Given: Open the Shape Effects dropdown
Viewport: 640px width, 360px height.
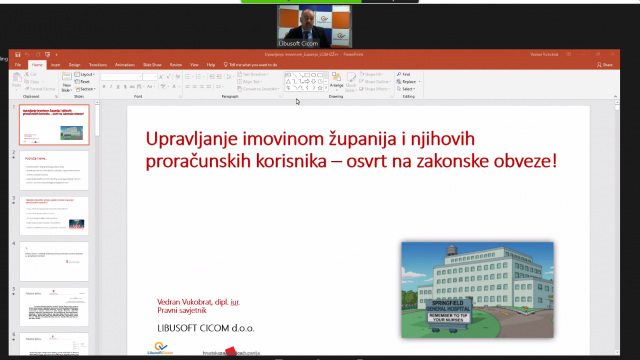Looking at the screenshot, I should click(374, 89).
